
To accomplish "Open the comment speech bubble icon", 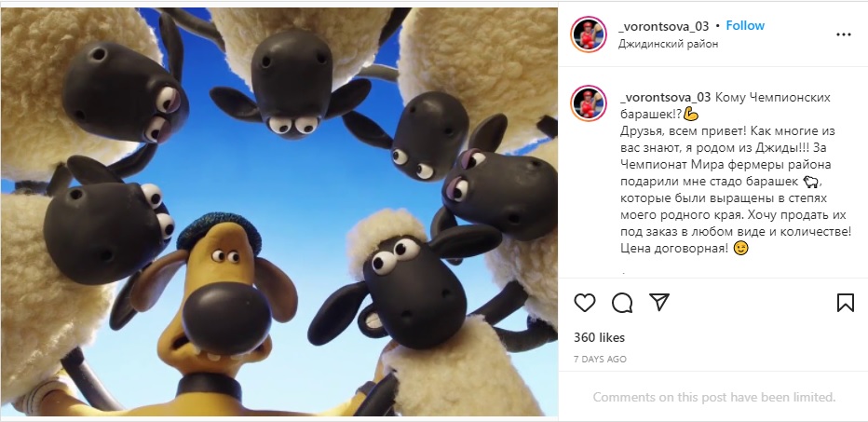I will (622, 303).
